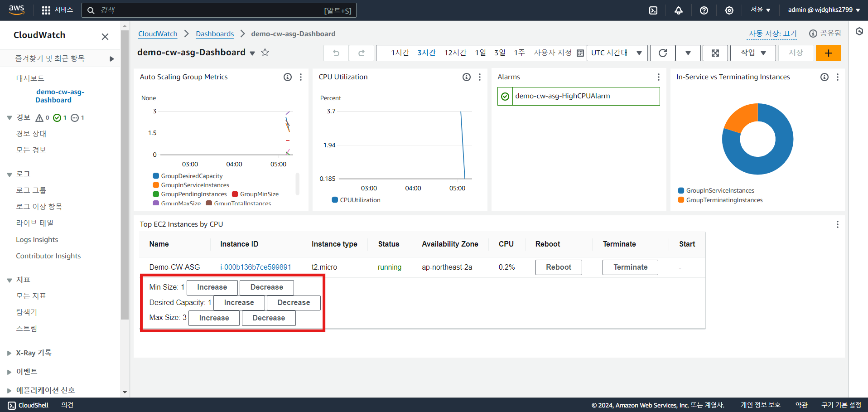
Task: Add a widget with the plus button
Action: point(829,53)
